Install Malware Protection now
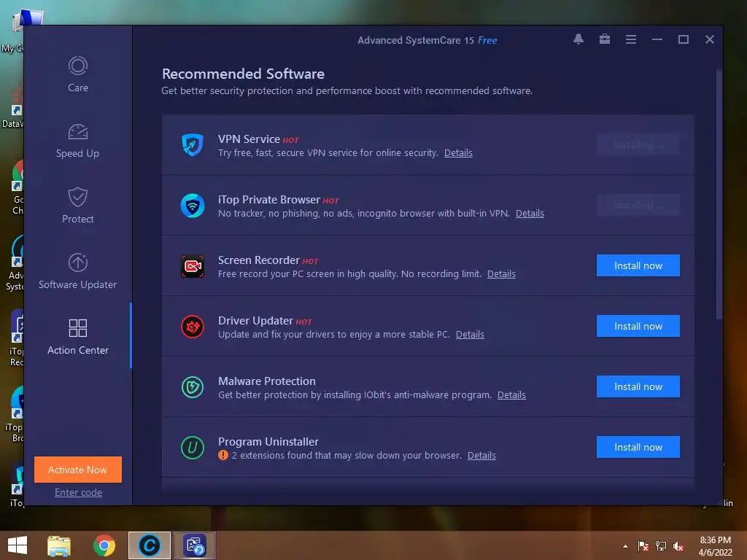747x560 pixels. click(x=638, y=386)
